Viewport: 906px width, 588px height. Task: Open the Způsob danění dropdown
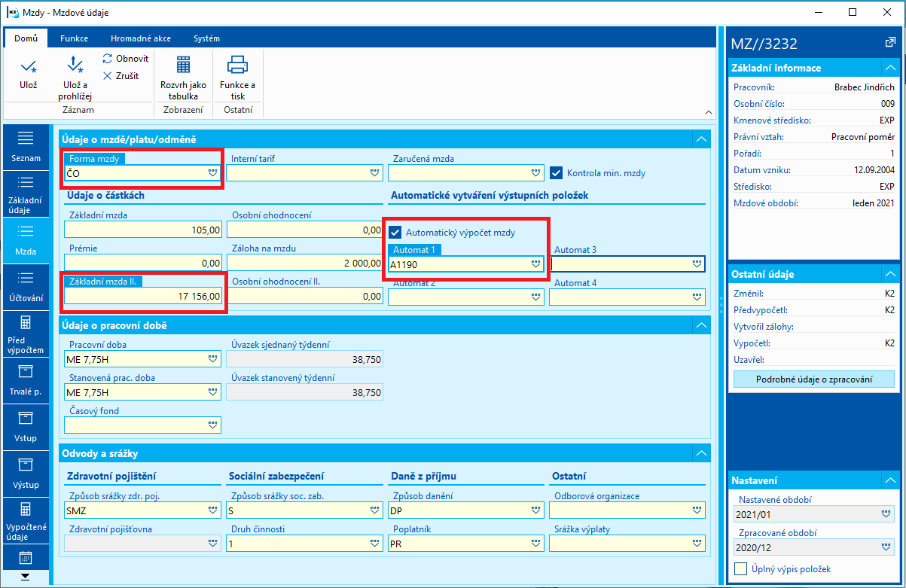(536, 510)
